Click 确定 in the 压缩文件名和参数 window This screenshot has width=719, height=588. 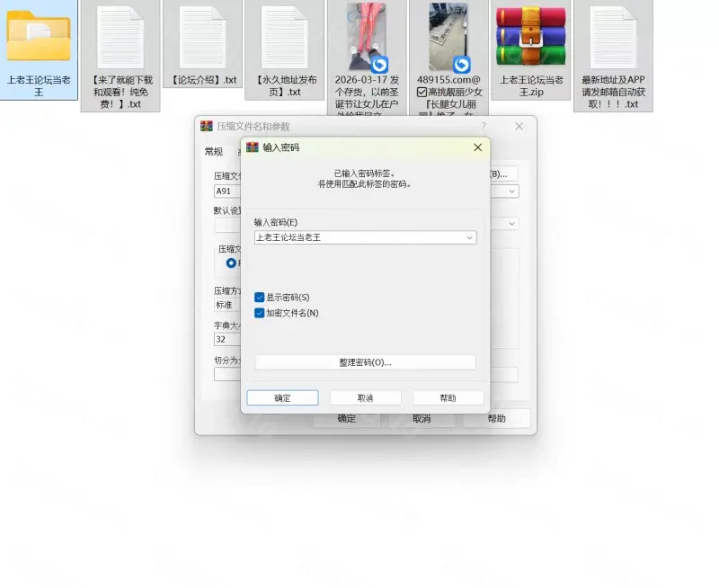347,419
